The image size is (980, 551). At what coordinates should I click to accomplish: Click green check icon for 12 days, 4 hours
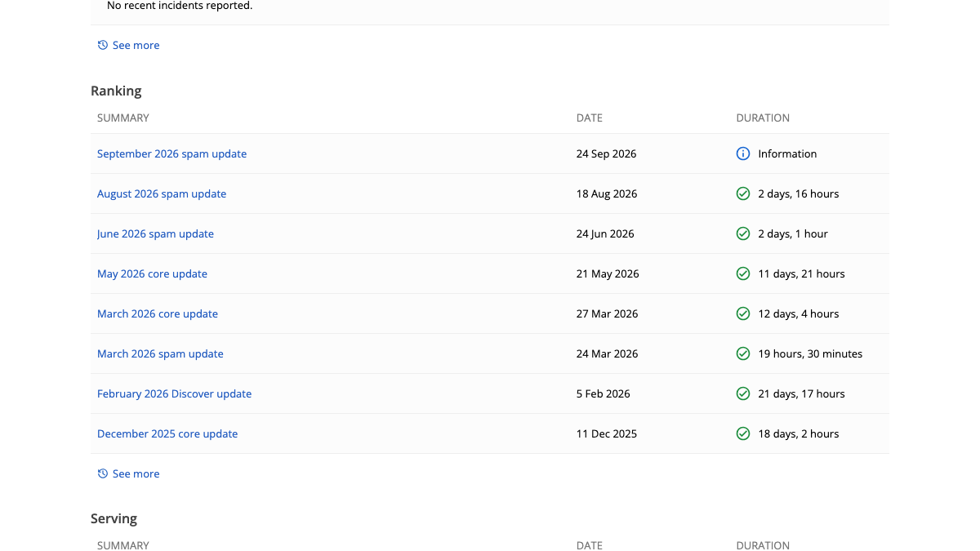point(743,313)
